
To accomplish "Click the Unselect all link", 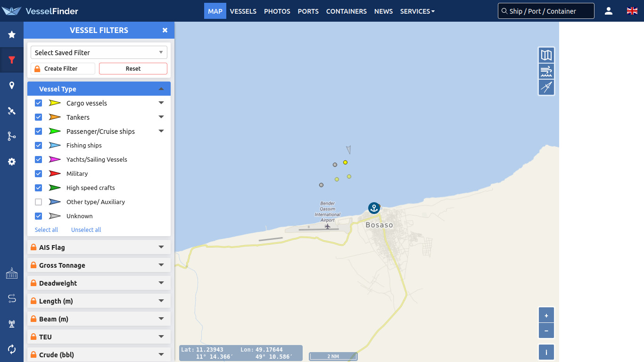I will (86, 230).
